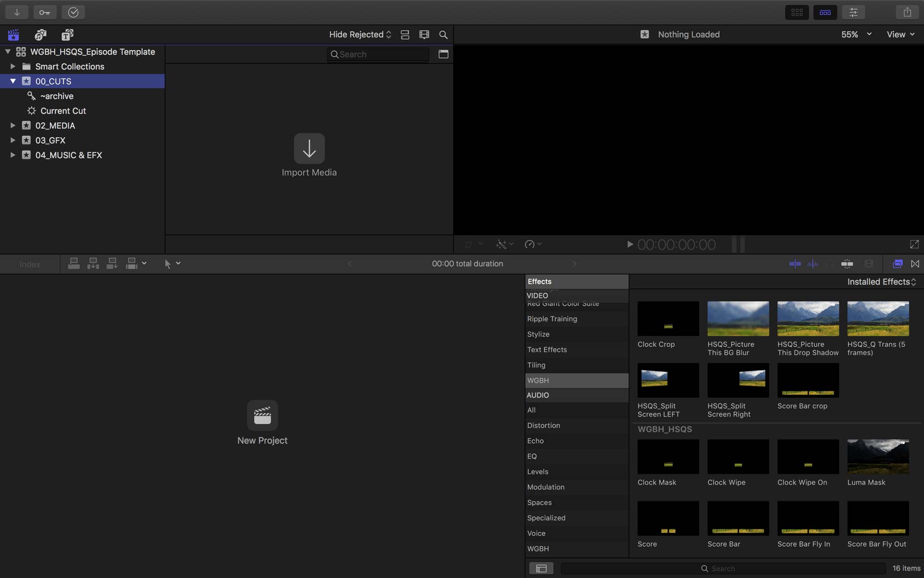The height and width of the screenshot is (578, 924).
Task: Click the insert clip edit icon
Action: point(93,264)
